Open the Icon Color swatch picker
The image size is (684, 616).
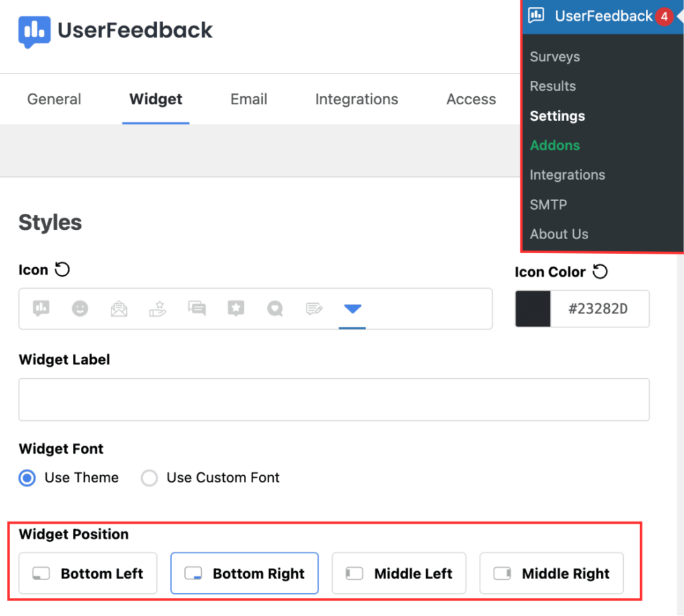[x=532, y=309]
